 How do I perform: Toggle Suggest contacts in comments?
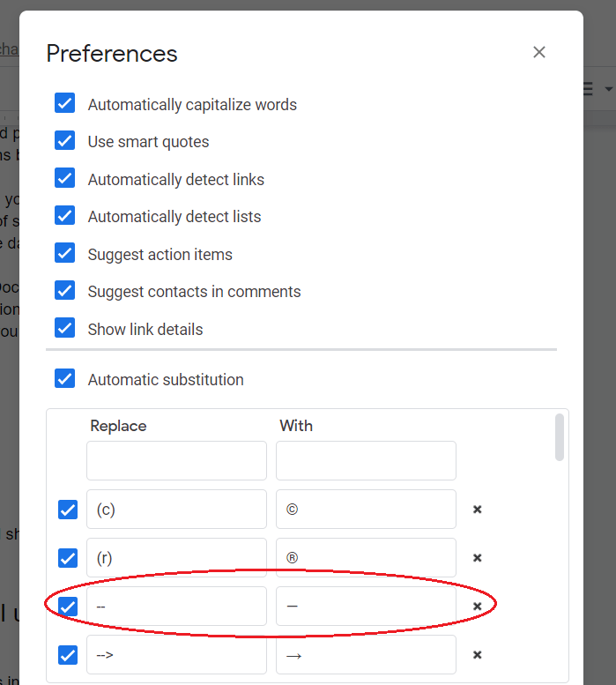[x=64, y=291]
